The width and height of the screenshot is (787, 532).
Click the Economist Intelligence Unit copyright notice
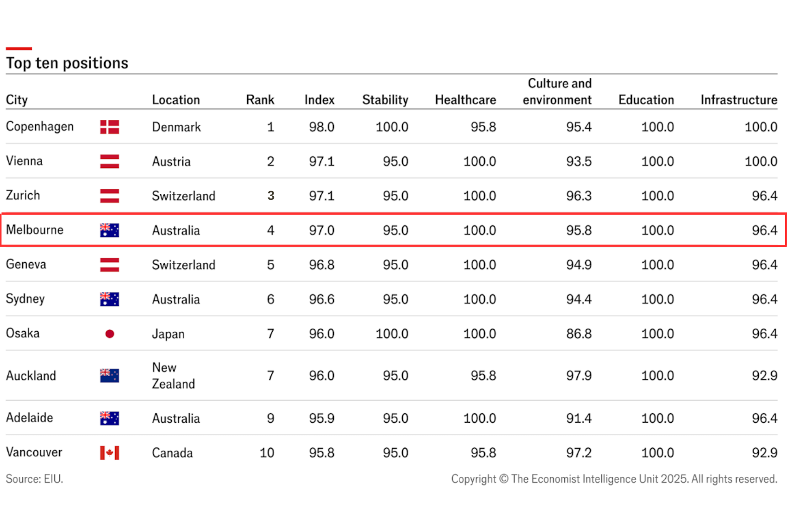[x=614, y=479]
